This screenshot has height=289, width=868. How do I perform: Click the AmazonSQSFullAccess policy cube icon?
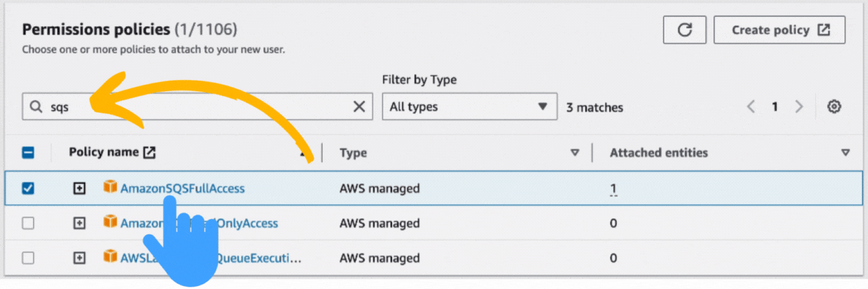click(x=110, y=187)
